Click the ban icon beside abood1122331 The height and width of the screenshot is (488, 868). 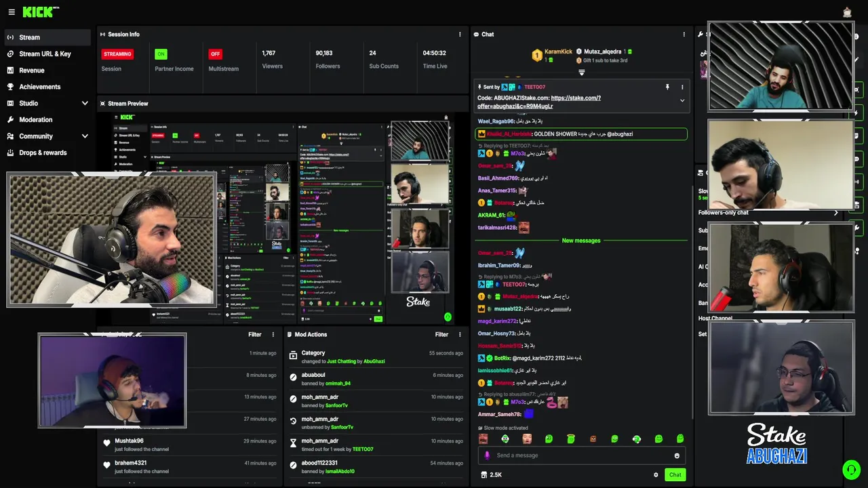pos(293,466)
